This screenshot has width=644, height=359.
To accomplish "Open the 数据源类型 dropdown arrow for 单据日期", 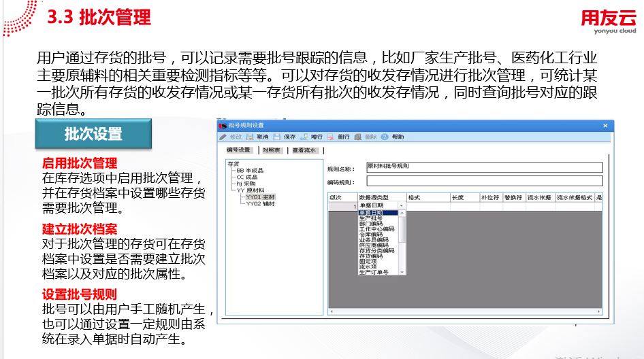I will pyautogui.click(x=402, y=205).
